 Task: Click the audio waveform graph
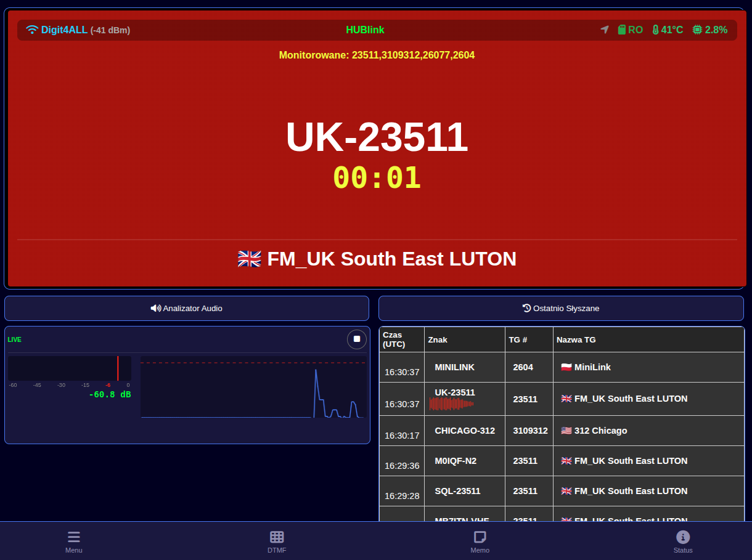tap(253, 387)
